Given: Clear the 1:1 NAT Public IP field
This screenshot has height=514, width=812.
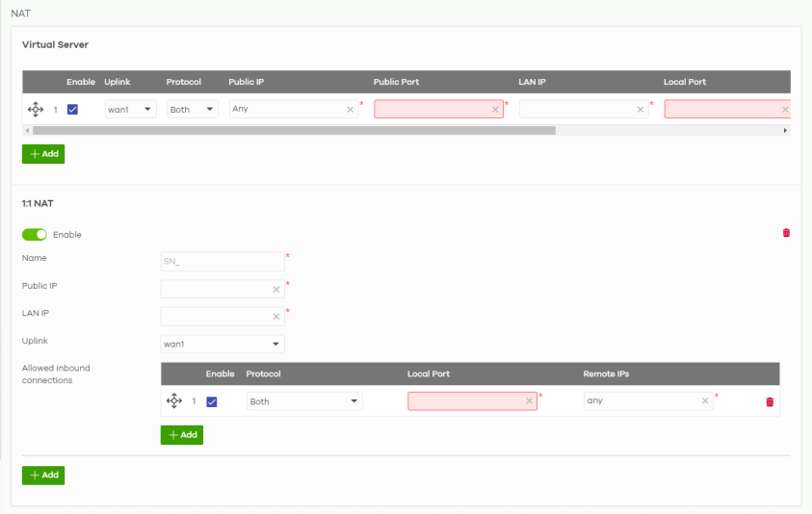Looking at the screenshot, I should coord(276,289).
